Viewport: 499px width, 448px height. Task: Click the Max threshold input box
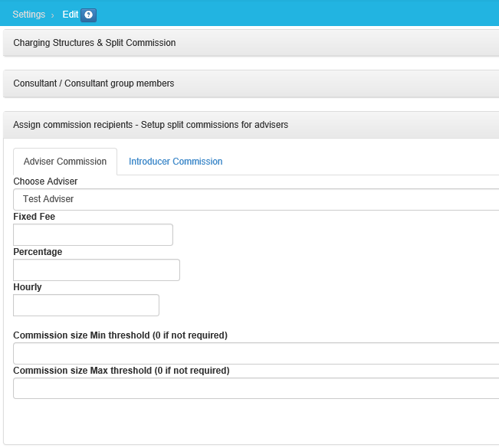point(256,388)
